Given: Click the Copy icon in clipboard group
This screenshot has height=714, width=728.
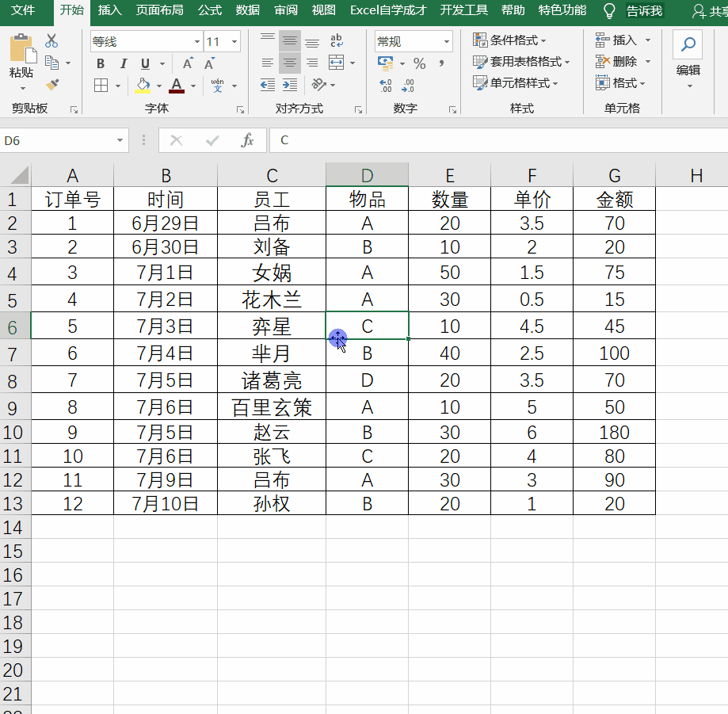Looking at the screenshot, I should pyautogui.click(x=51, y=63).
